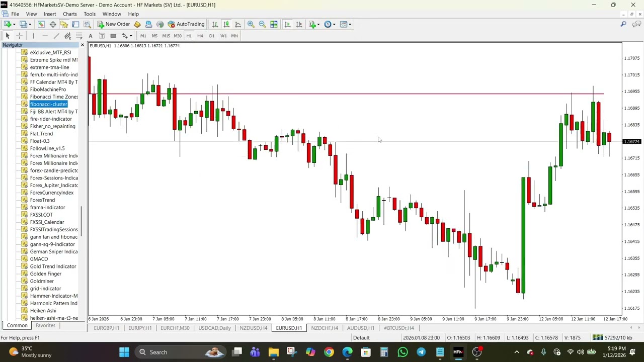Viewport: 644px width, 362px height.
Task: Open the Charts menu
Action: pos(70,14)
